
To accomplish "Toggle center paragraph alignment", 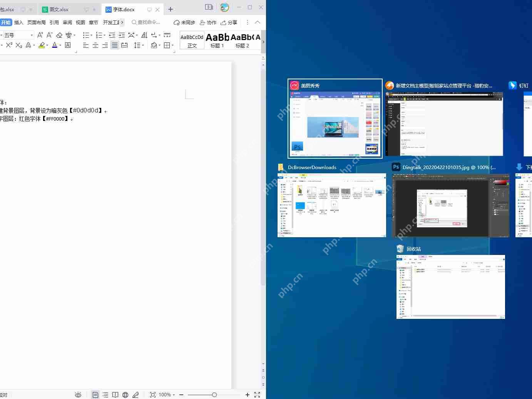I will coord(95,45).
